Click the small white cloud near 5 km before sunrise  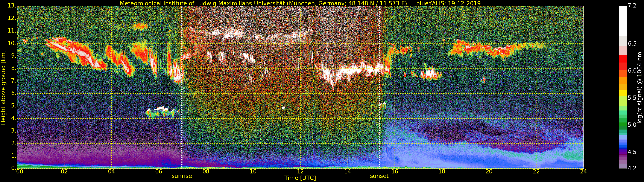[x=161, y=109]
